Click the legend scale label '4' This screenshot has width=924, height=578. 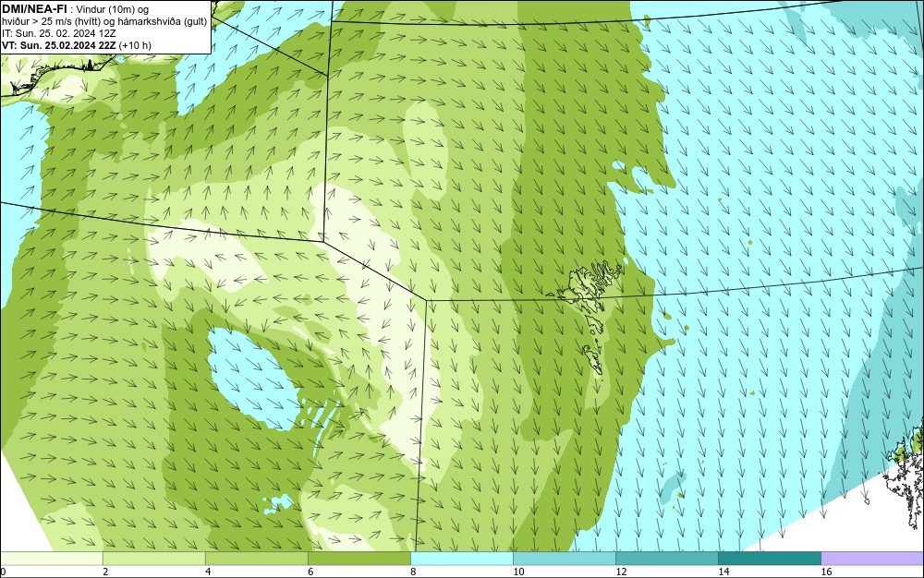tap(208, 572)
